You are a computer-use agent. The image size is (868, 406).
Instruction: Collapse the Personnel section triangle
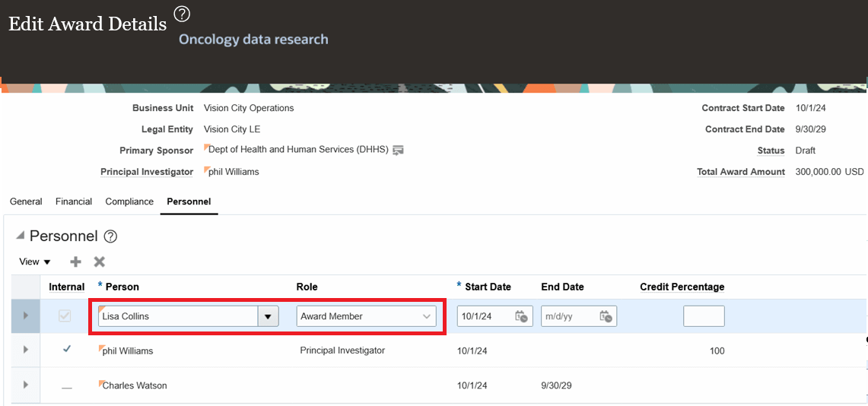coord(21,236)
